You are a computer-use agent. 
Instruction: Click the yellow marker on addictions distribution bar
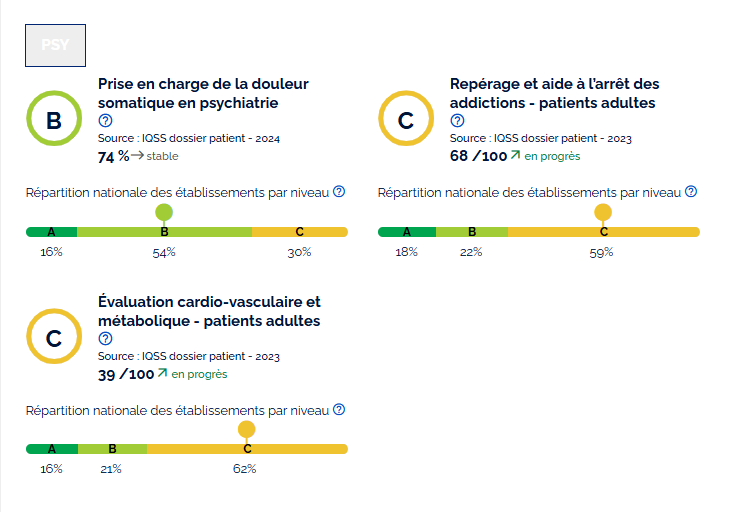[x=603, y=213]
